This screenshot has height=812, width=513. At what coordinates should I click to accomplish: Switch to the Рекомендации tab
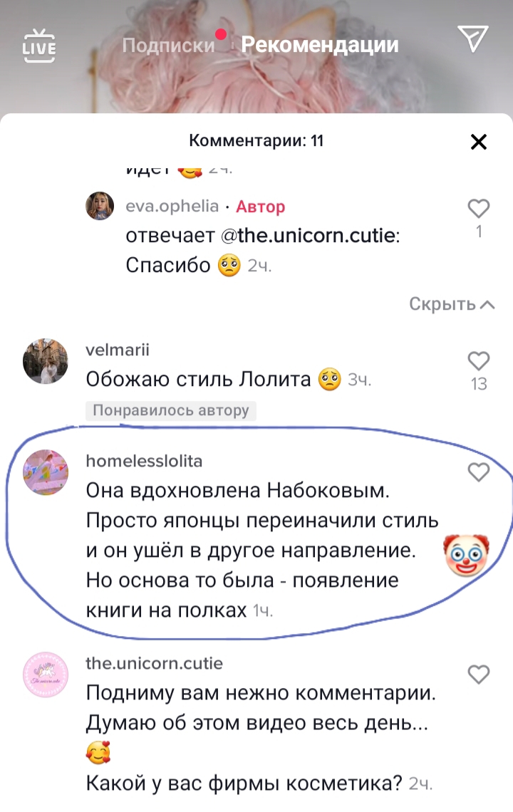pos(320,45)
